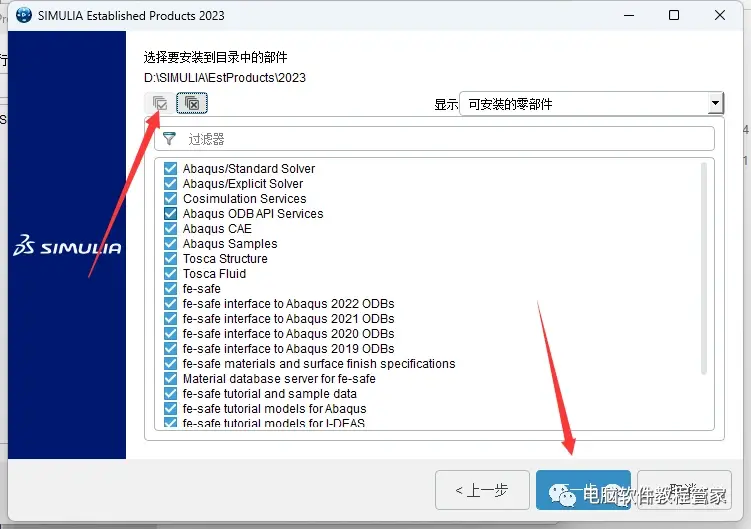Select the Abaqus Samples text row
This screenshot has height=529, width=751.
pyautogui.click(x=230, y=244)
